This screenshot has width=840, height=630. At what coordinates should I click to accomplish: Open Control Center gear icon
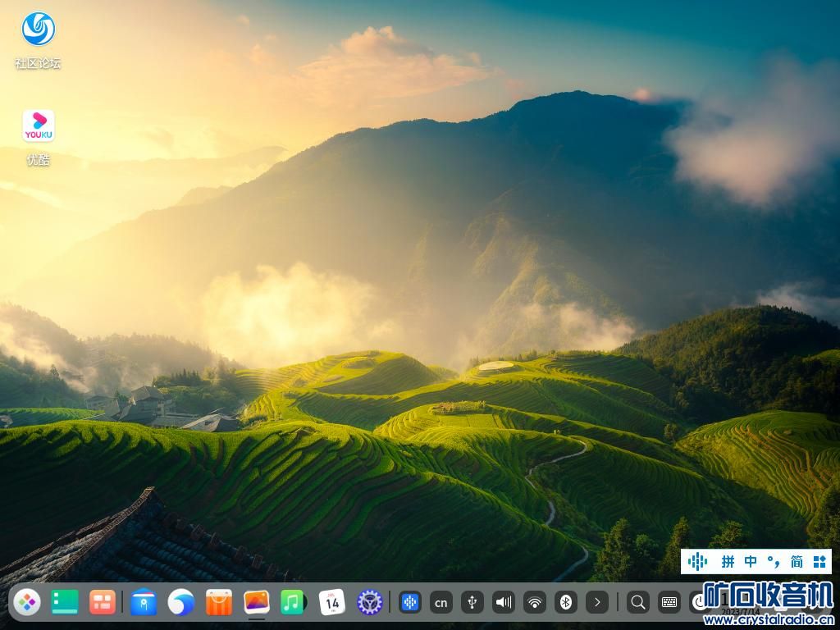coord(370,603)
